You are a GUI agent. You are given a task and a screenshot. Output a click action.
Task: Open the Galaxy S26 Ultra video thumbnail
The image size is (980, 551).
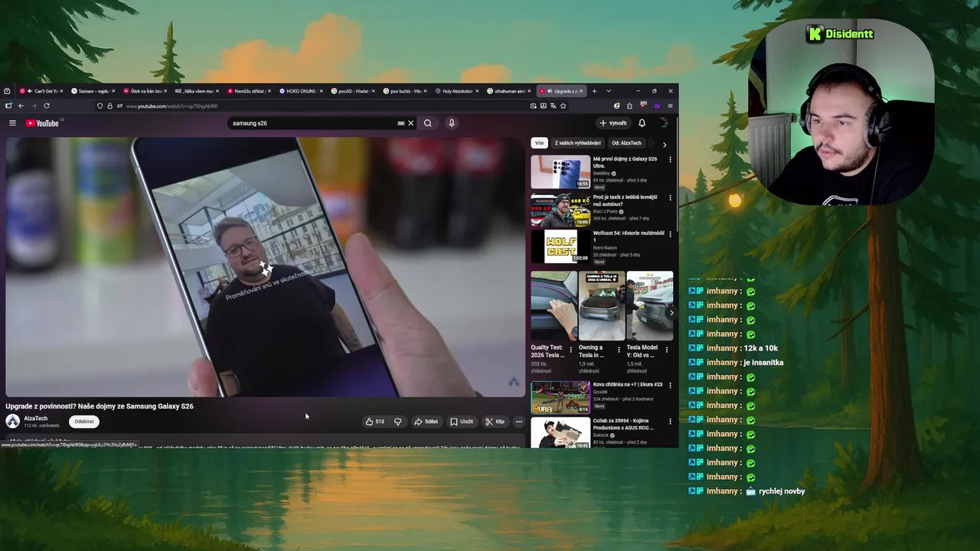tap(560, 171)
